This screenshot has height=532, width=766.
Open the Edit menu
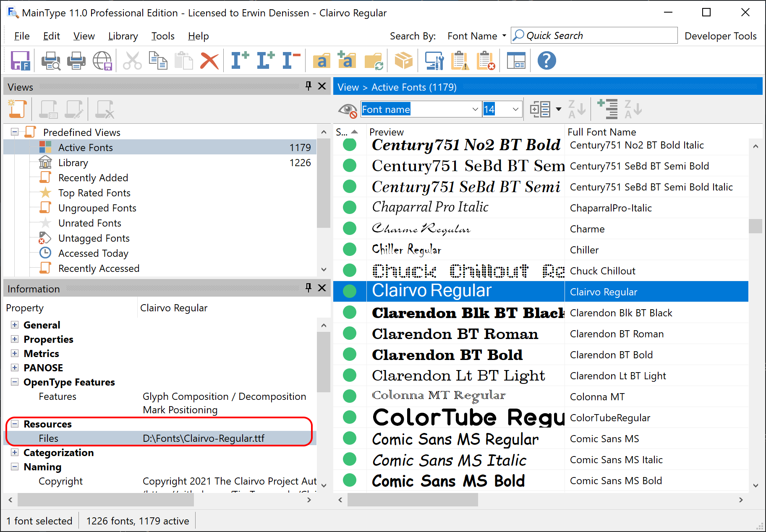(52, 36)
